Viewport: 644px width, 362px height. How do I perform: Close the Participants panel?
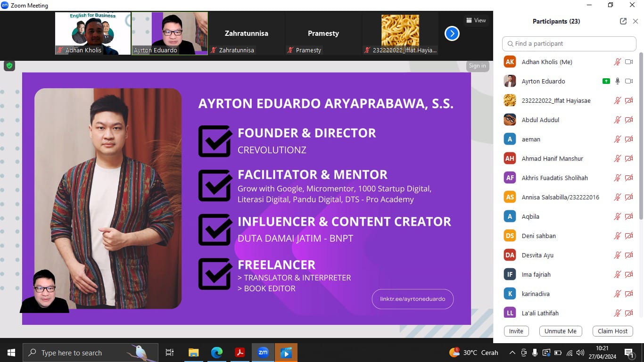coord(635,21)
